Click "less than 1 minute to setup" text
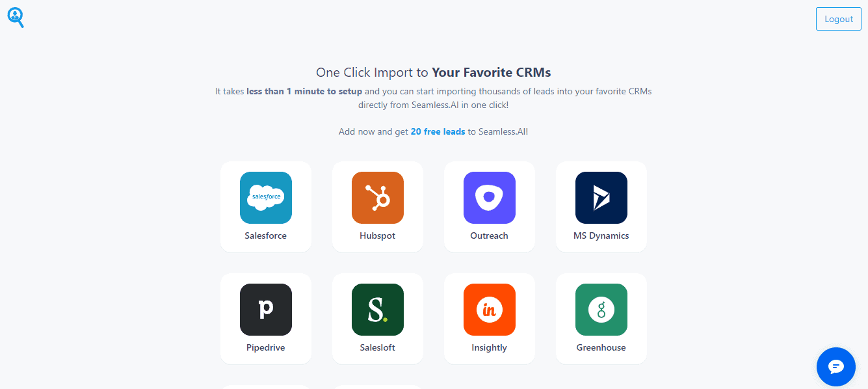The width and height of the screenshot is (868, 389). [x=304, y=91]
